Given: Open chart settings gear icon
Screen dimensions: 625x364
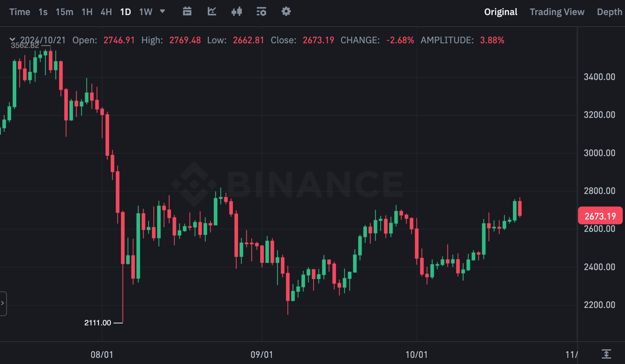Looking at the screenshot, I should (x=286, y=11).
